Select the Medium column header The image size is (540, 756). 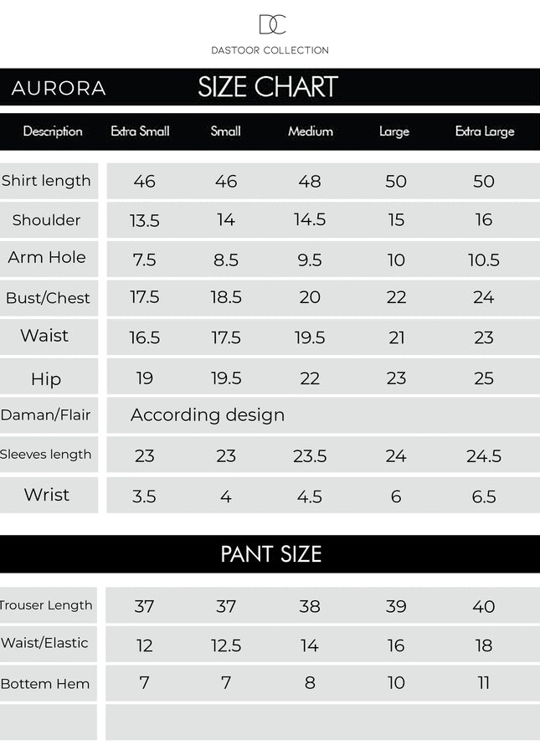coord(311,131)
